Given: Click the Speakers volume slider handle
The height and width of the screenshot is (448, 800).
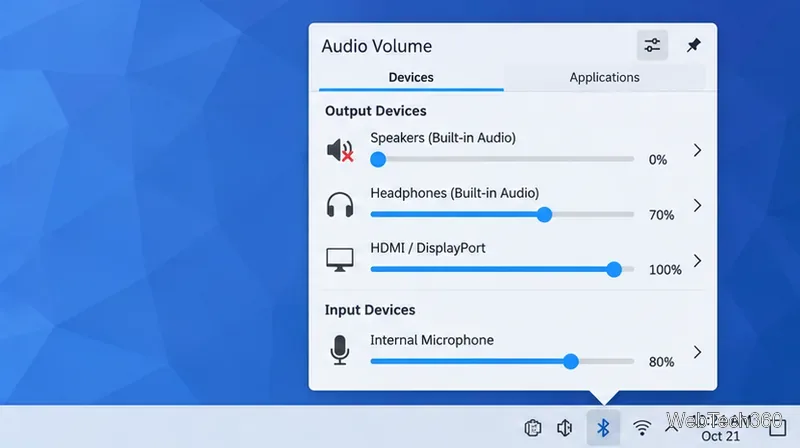Looking at the screenshot, I should 378,159.
